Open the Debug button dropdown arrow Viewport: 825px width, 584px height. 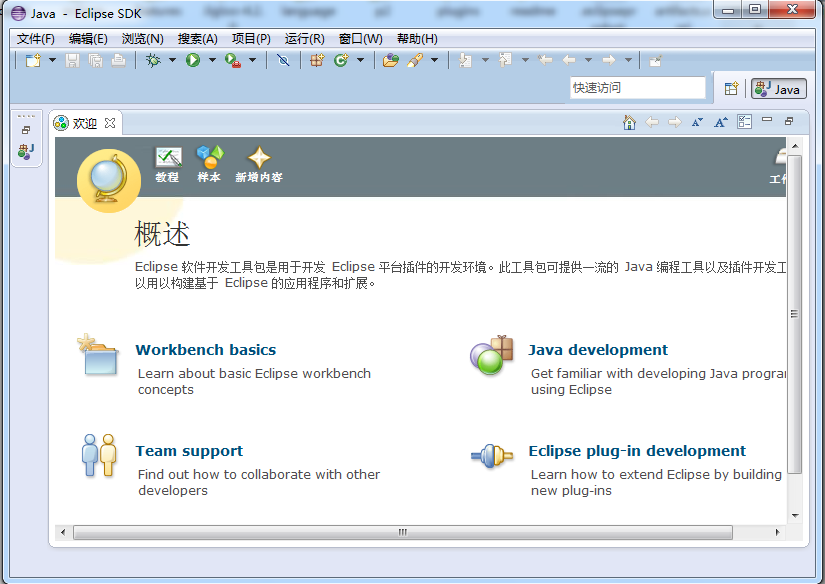pos(170,61)
